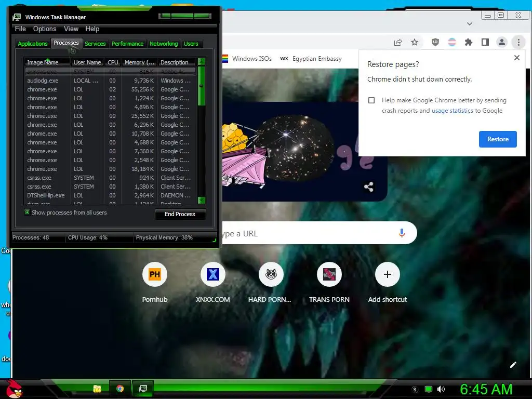Select csrss.exe using 1,380 K
Viewport: 532px width, 399px height.
[110, 187]
